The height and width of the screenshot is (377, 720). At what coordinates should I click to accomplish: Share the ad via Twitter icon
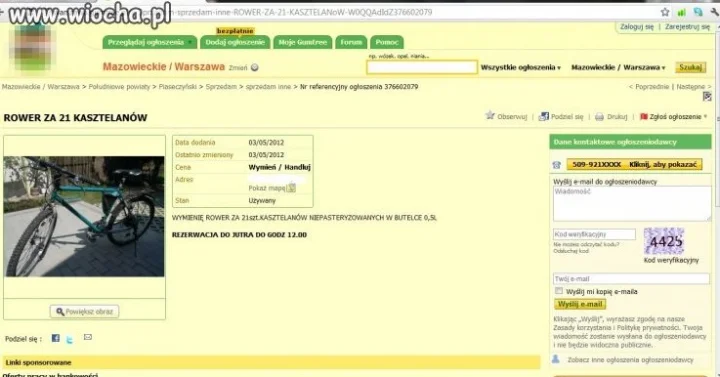(70, 339)
